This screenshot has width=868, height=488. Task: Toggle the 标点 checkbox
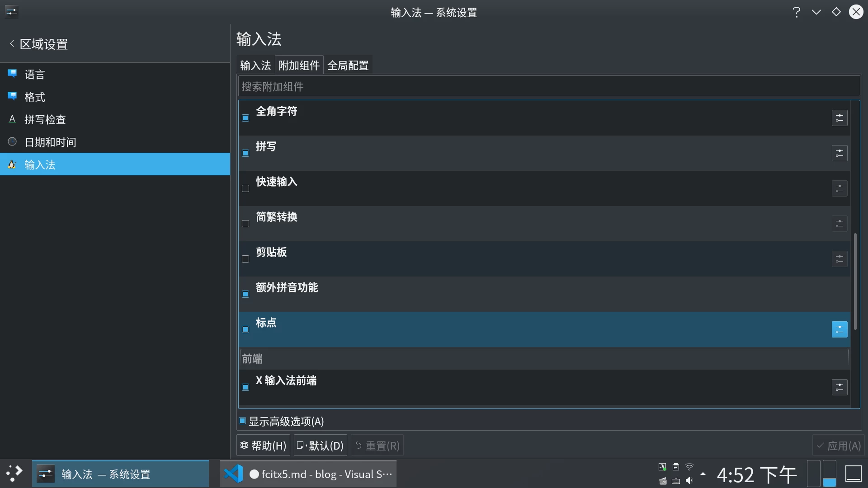point(245,329)
